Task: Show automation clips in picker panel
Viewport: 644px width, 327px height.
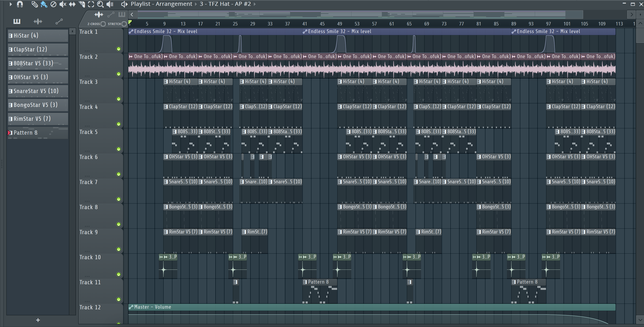Action: tap(59, 22)
